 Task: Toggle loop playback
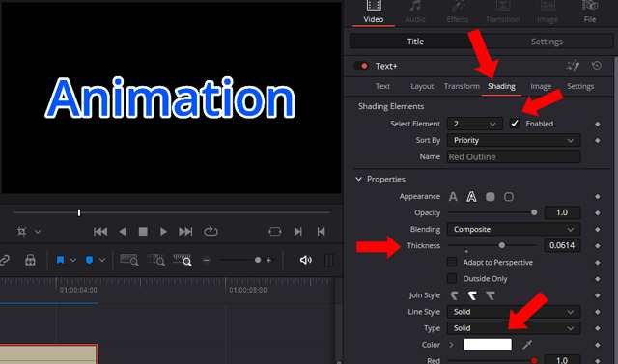tap(211, 232)
